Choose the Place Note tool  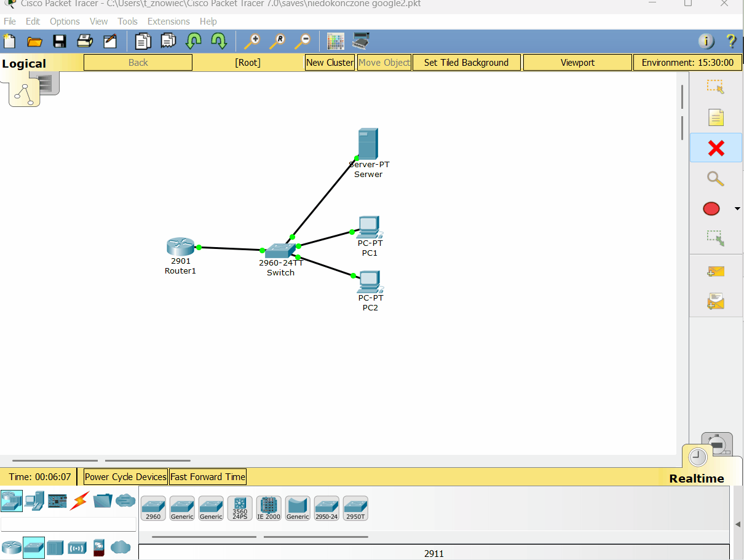(x=716, y=117)
